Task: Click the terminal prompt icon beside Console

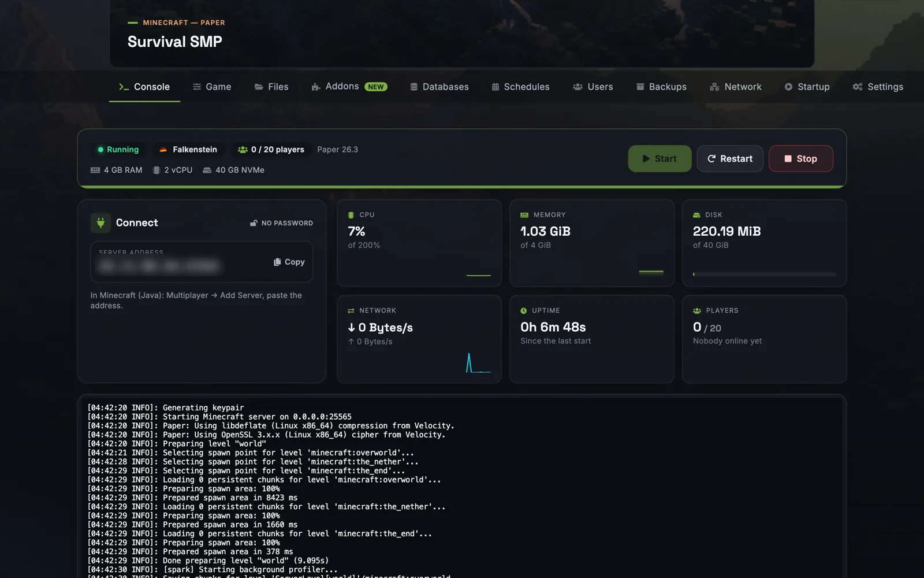Action: [124, 87]
